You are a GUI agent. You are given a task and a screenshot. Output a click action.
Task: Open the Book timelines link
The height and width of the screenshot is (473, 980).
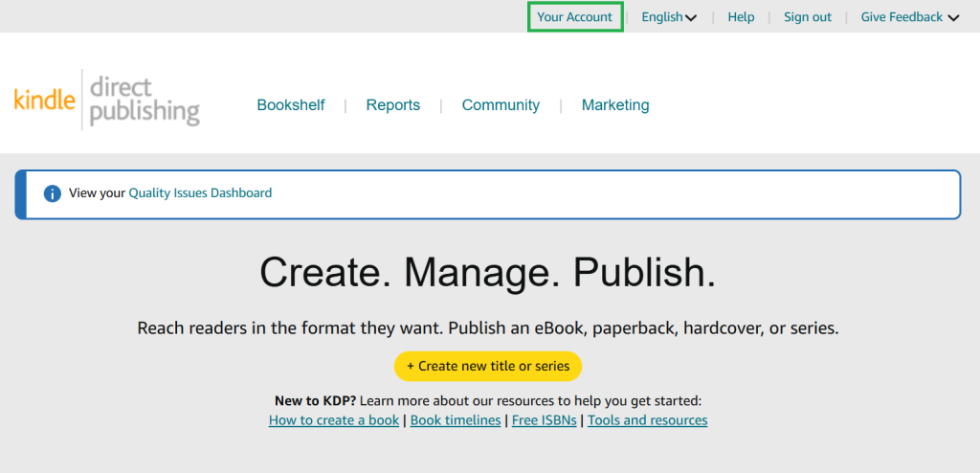[456, 419]
